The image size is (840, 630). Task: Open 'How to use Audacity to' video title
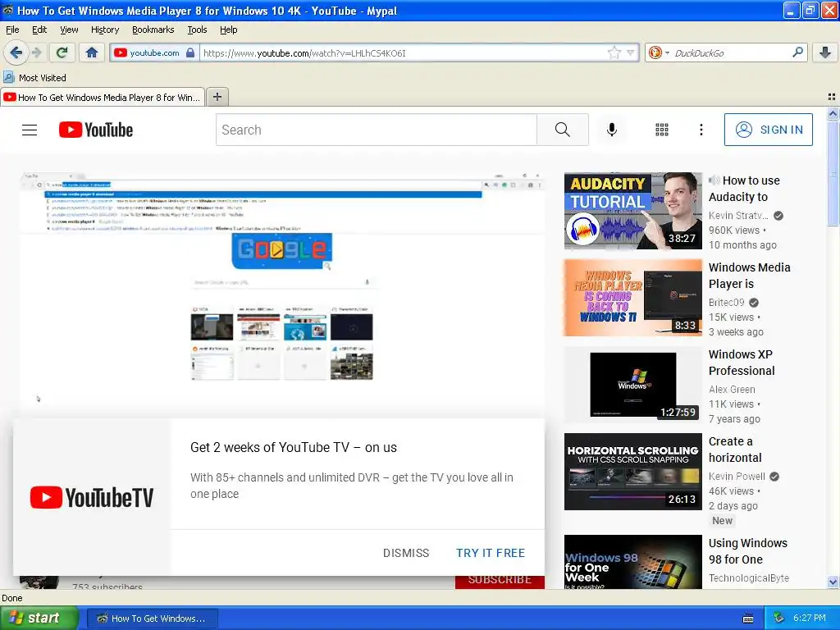coord(744,189)
